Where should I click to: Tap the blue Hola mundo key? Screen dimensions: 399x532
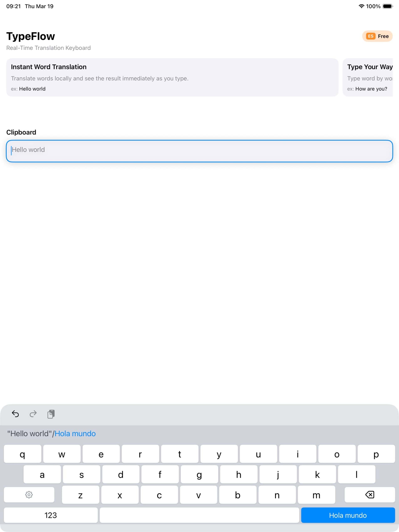pyautogui.click(x=348, y=515)
